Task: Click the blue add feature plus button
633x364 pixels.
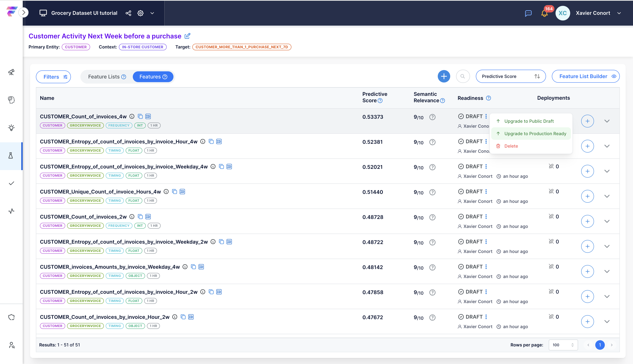Action: [x=444, y=76]
